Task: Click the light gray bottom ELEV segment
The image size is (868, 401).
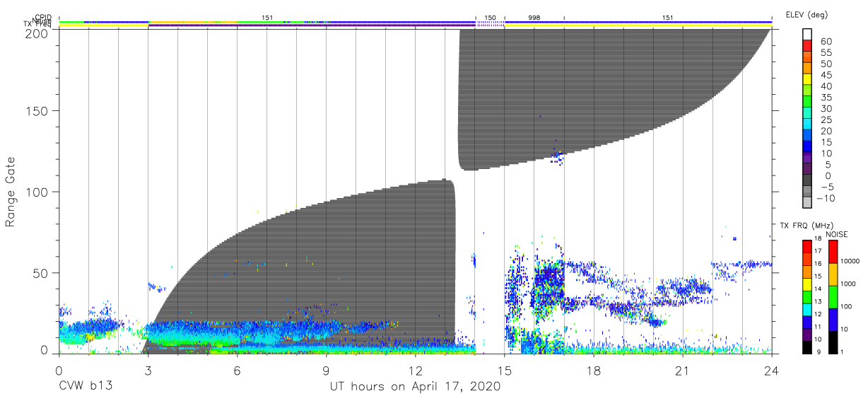Action: point(807,202)
